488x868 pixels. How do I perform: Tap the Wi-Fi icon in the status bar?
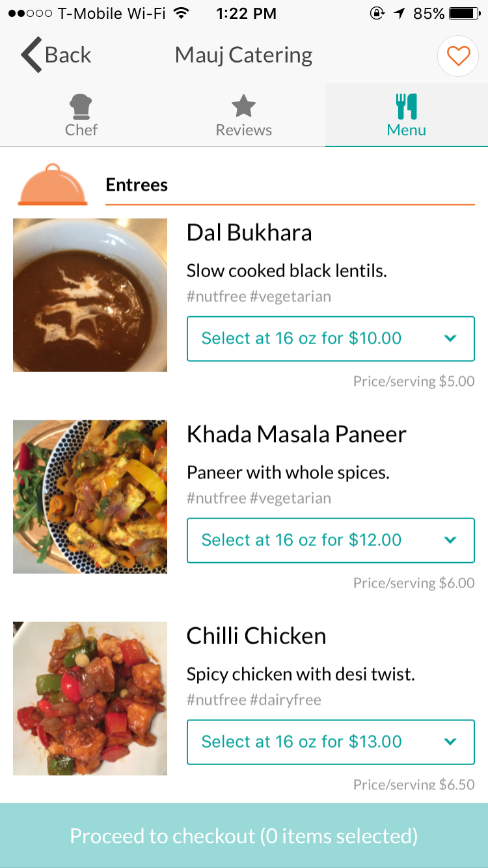coord(182,13)
